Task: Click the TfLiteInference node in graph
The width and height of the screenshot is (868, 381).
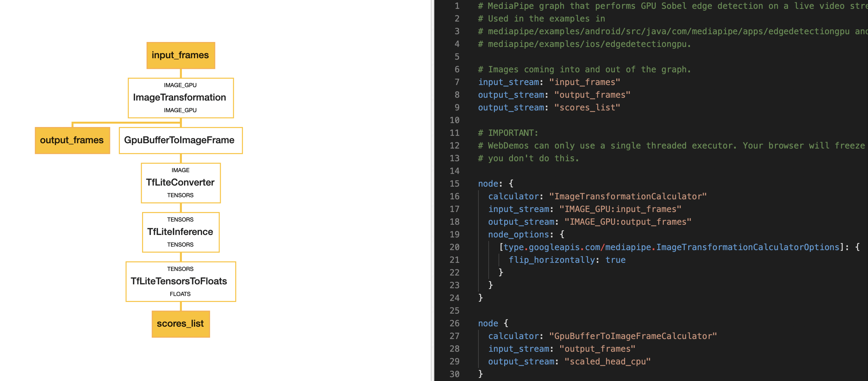Action: coord(181,232)
